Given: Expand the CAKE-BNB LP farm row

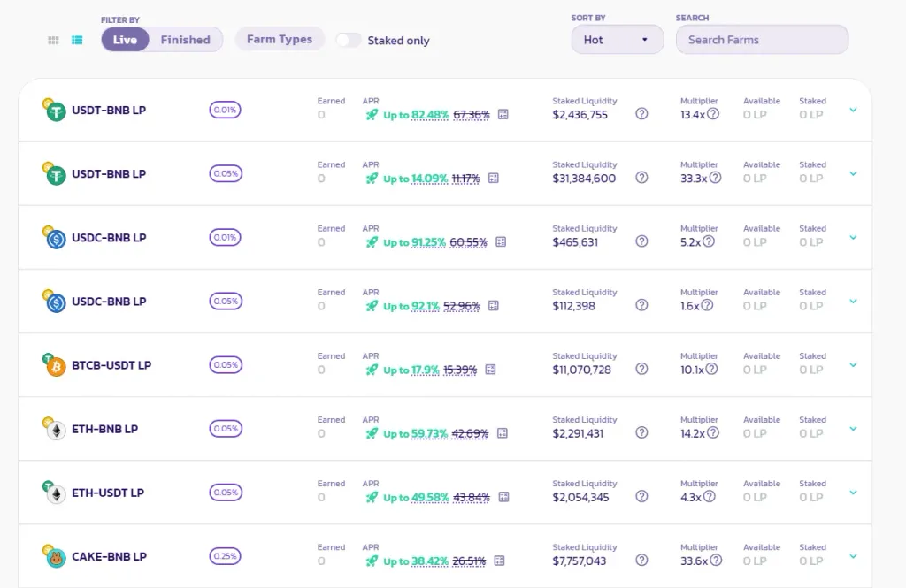Looking at the screenshot, I should click(853, 556).
